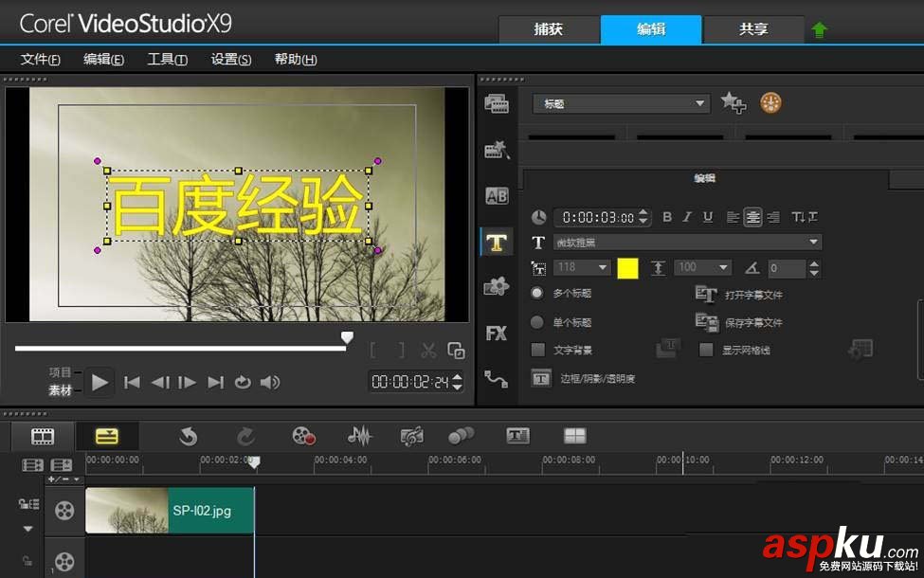The image size is (924, 578).
Task: Open the FX filter panel
Action: (x=497, y=333)
